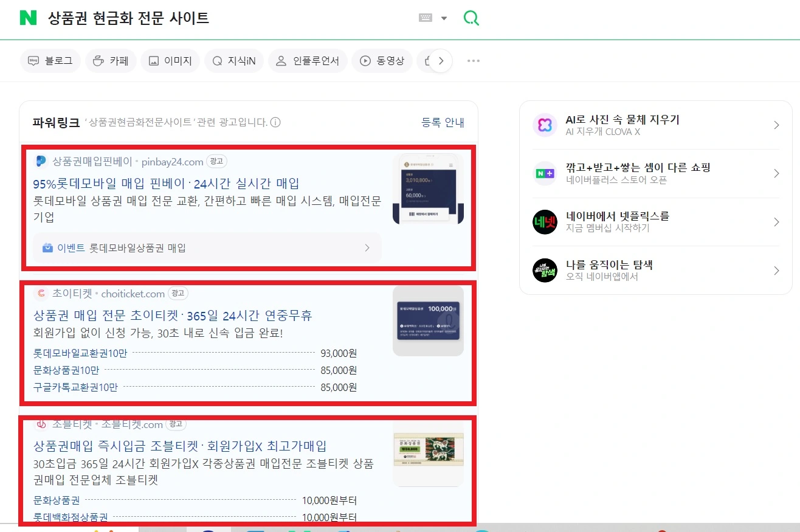Click the 초이티켓 site favicon
The image size is (800, 532).
[x=41, y=294]
